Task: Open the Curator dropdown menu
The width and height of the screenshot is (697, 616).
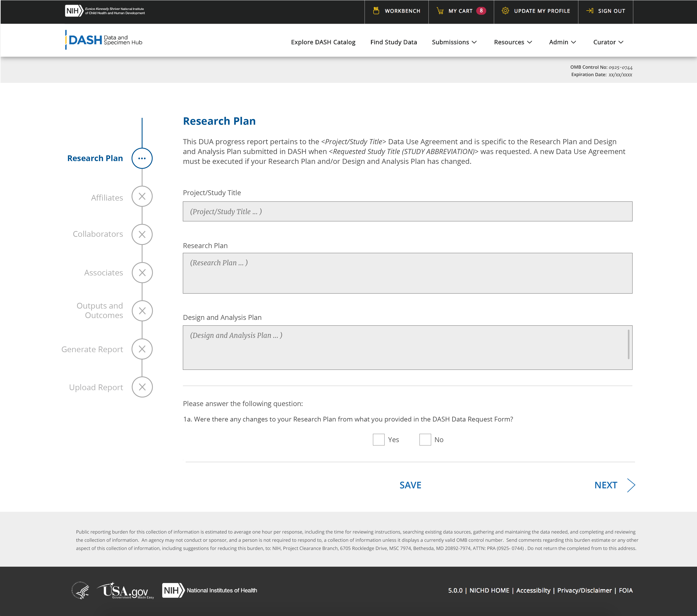Action: 608,42
